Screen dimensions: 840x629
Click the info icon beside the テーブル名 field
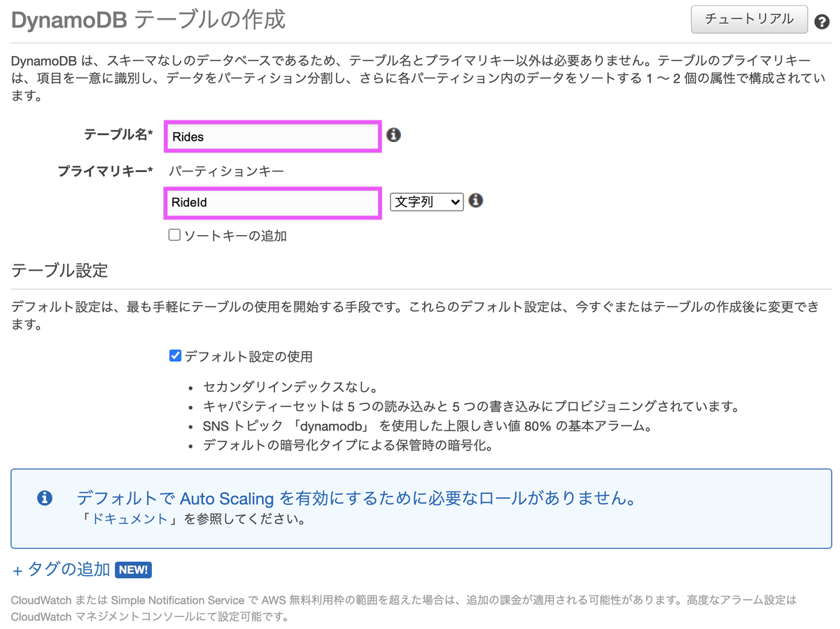point(393,135)
